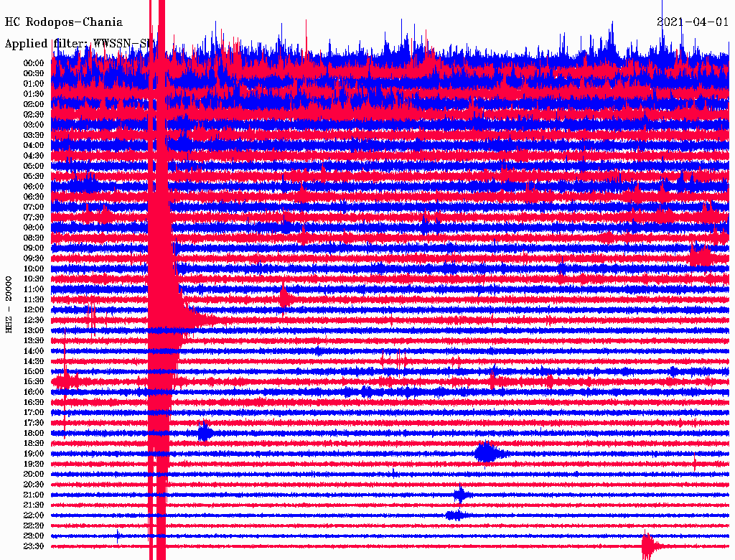Click the red event burst on 23:30 trace
Image resolution: width=735 pixels, height=560 pixels.
648,546
